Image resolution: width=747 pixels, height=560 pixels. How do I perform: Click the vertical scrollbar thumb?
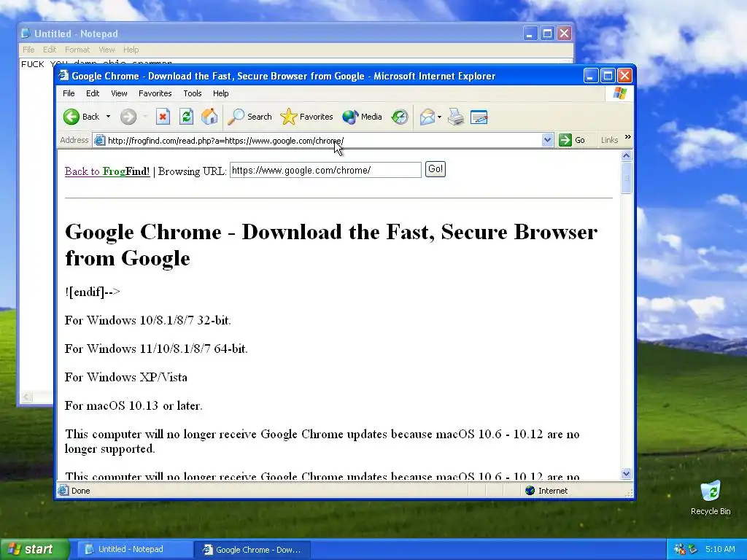[x=627, y=178]
